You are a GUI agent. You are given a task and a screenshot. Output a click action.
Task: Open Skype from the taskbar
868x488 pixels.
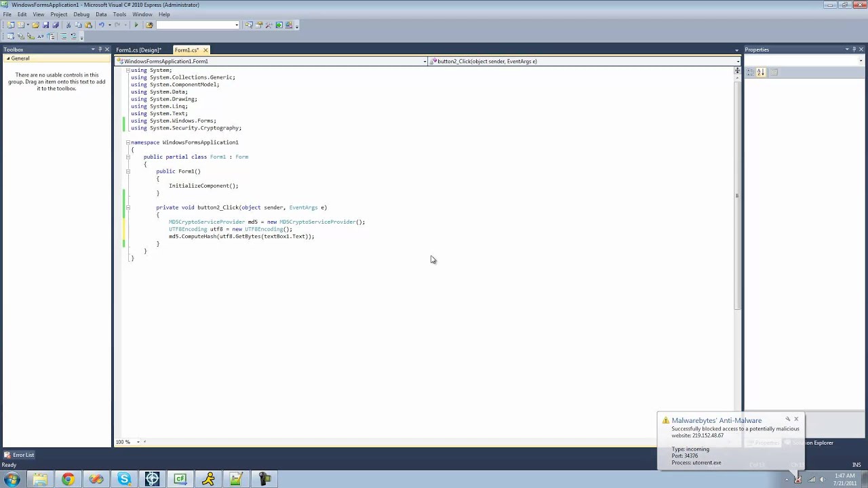124,479
